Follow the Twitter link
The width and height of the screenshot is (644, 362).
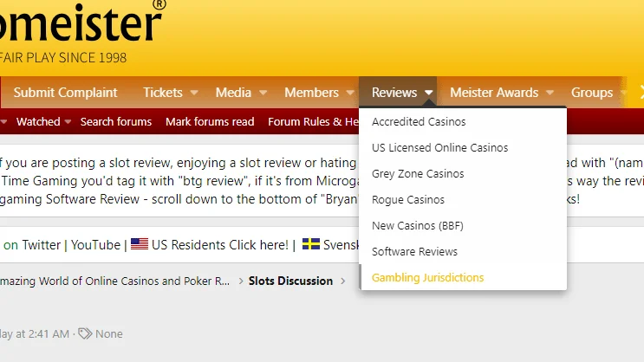[x=41, y=244]
